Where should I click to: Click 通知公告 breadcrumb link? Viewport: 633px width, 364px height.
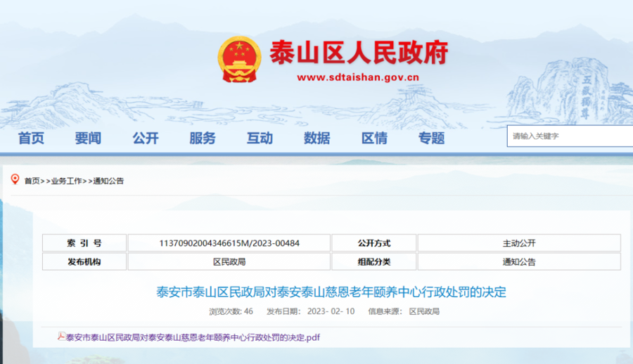pos(108,181)
